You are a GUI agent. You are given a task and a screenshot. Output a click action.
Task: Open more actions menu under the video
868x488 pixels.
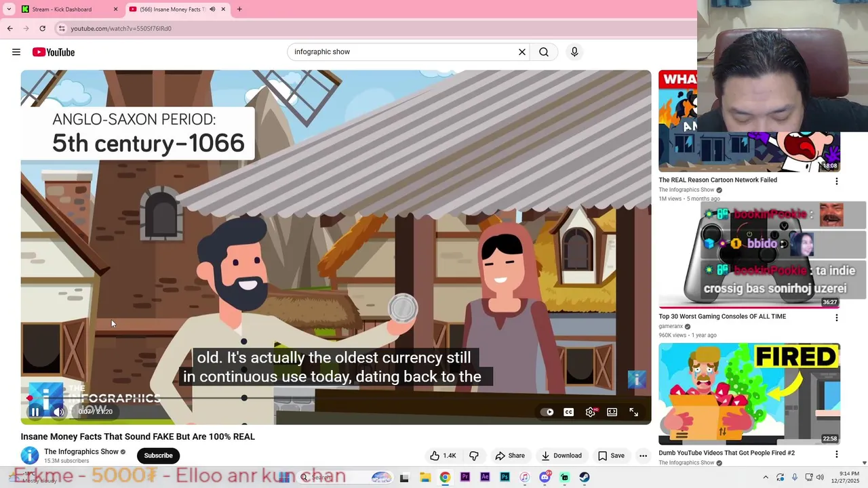643,455
